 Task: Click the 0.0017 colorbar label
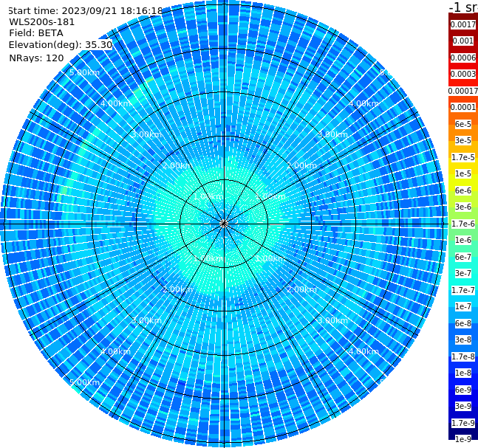coord(463,24)
